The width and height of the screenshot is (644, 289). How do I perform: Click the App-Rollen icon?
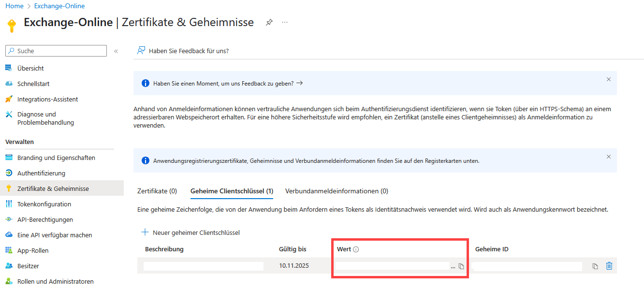click(9, 250)
